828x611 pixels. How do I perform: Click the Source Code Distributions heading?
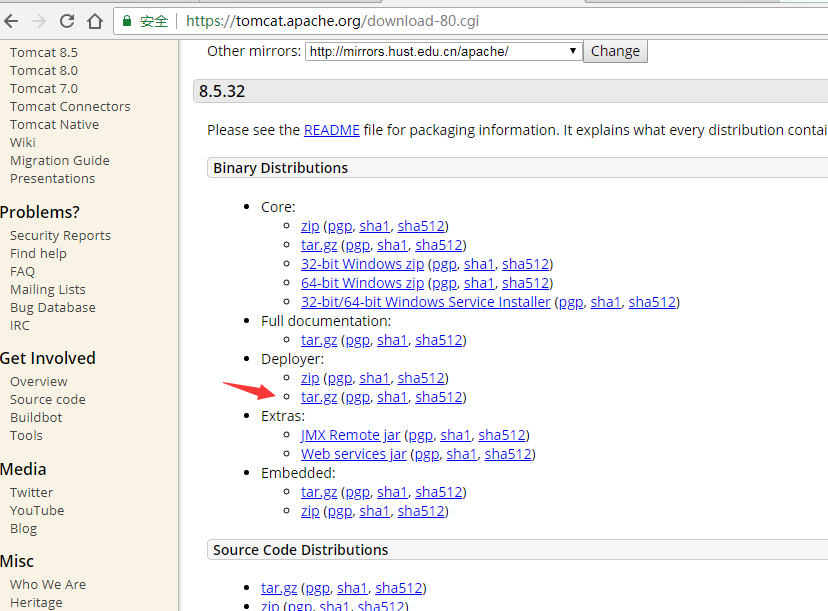point(300,550)
